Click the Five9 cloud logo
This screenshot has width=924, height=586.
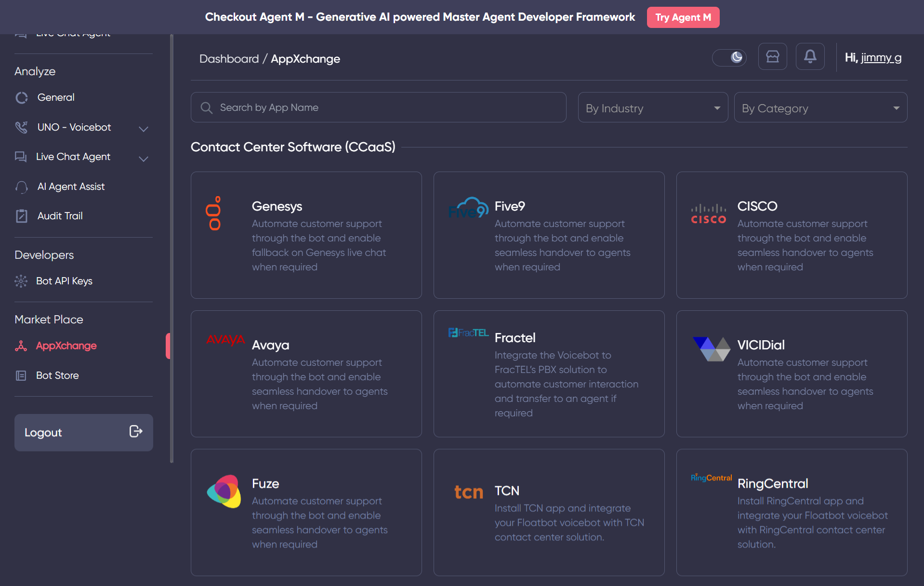(x=468, y=208)
